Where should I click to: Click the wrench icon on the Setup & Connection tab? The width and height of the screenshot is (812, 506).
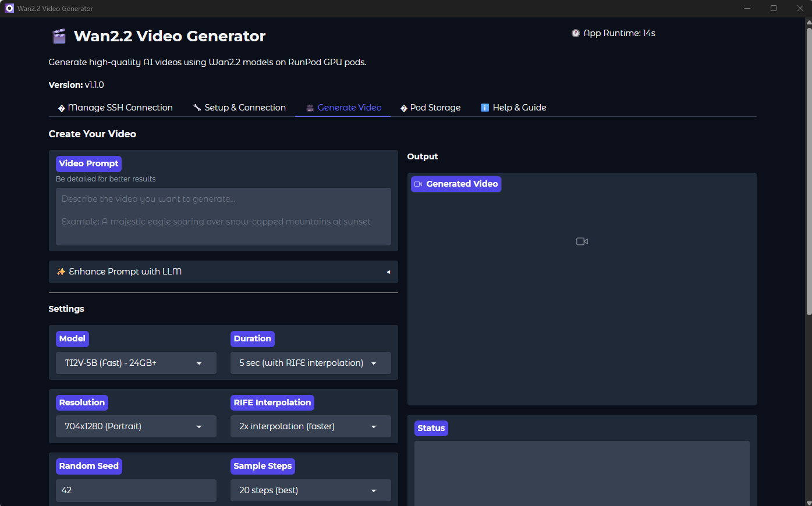tap(197, 108)
